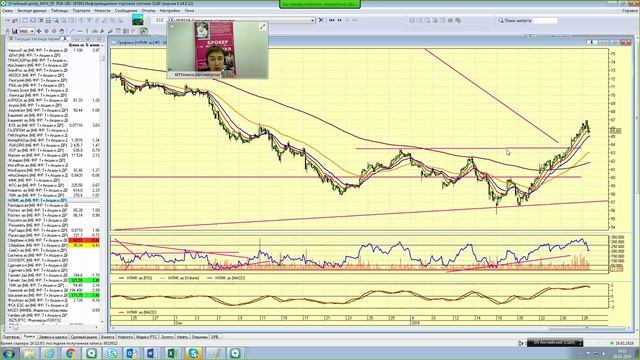Viewport: 640px width, 360px height.
Task: Open the Торговля menu
Action: coord(81,11)
